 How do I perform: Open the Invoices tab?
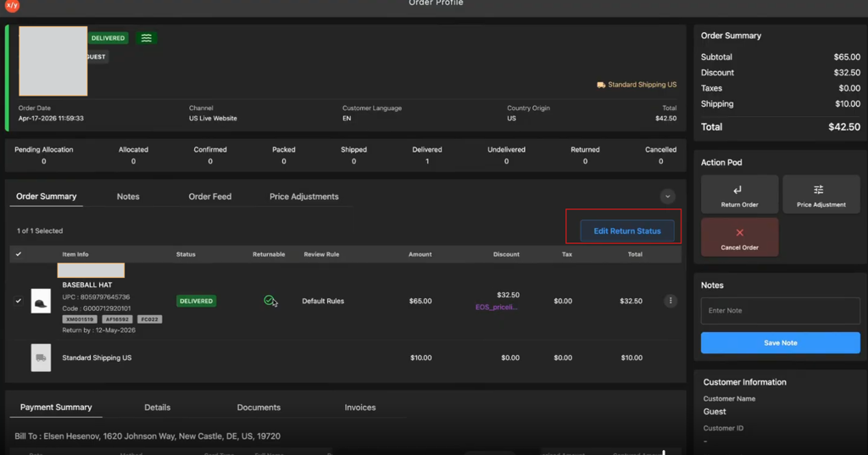pyautogui.click(x=359, y=408)
